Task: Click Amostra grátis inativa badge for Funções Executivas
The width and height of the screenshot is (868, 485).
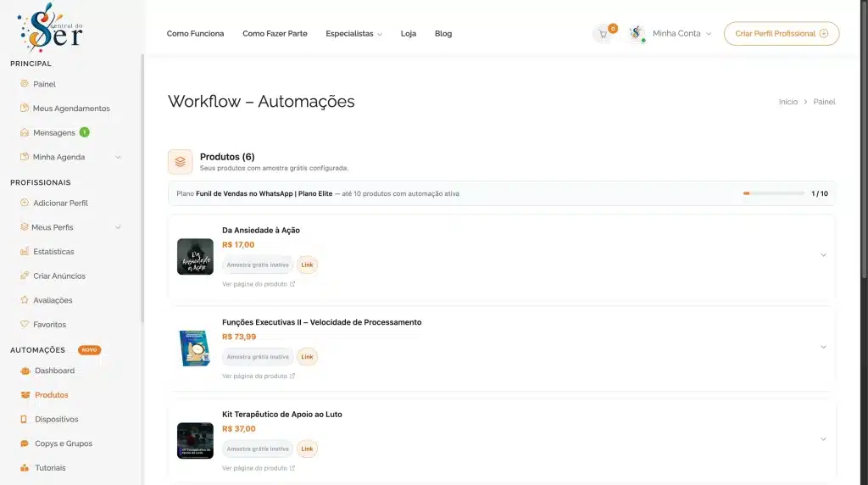Action: coord(258,357)
